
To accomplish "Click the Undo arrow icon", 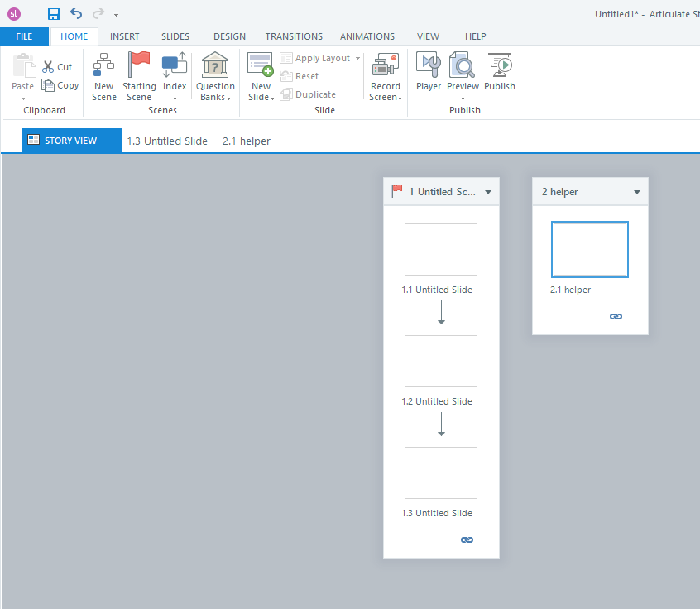I will (76, 13).
